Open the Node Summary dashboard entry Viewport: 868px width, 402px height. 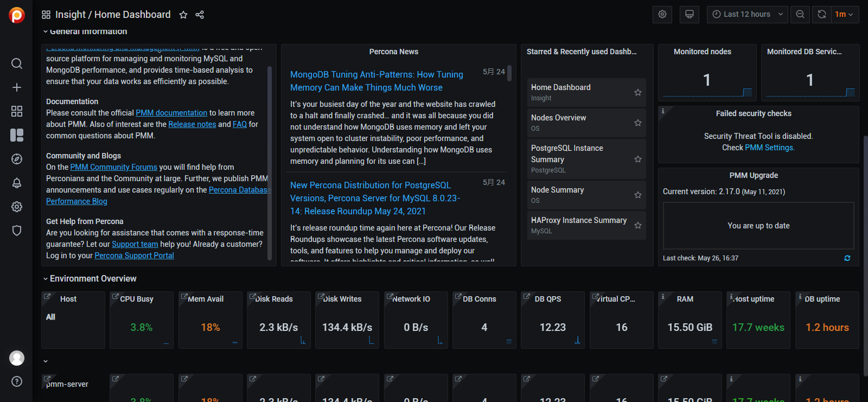(557, 190)
